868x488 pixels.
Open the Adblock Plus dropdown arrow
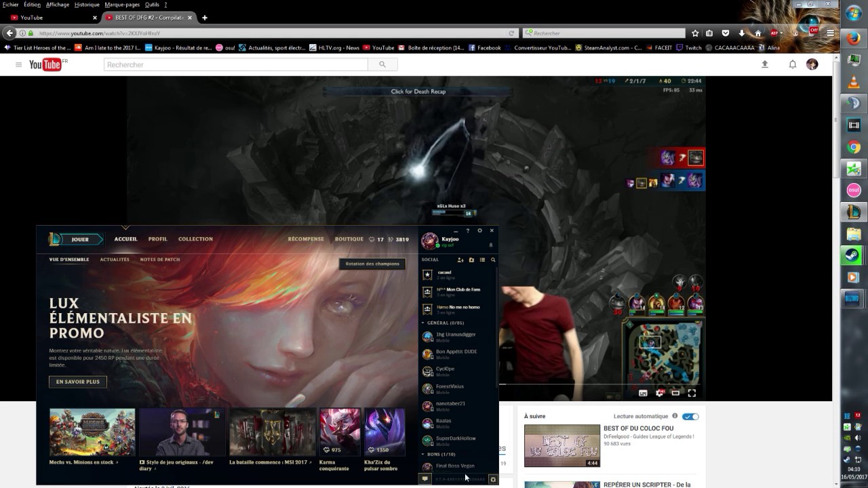click(x=781, y=33)
